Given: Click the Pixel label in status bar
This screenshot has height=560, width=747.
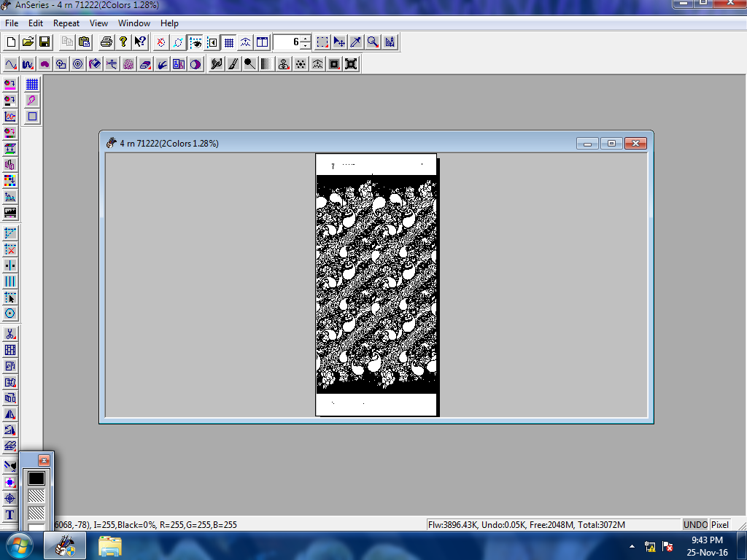Looking at the screenshot, I should 720,524.
